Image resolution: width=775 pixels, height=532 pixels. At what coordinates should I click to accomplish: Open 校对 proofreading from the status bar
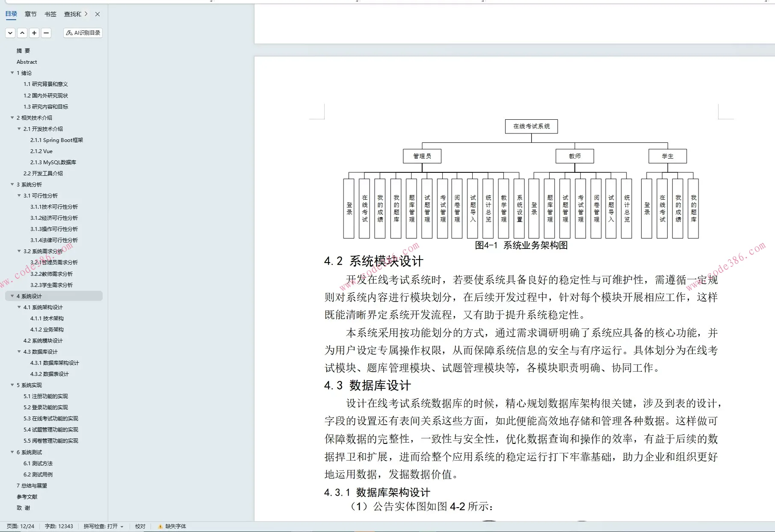140,526
